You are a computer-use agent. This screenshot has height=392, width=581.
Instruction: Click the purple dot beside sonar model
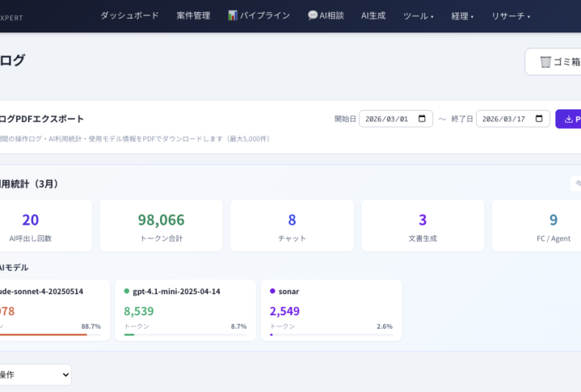point(272,291)
